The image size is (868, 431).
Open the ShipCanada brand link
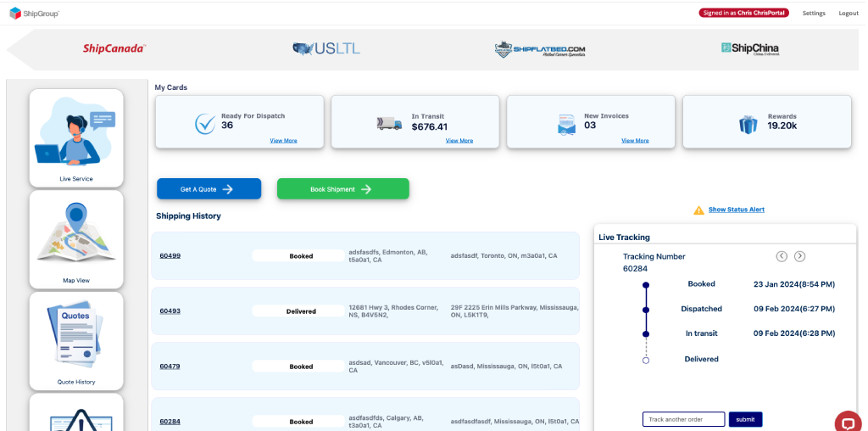pyautogui.click(x=114, y=48)
